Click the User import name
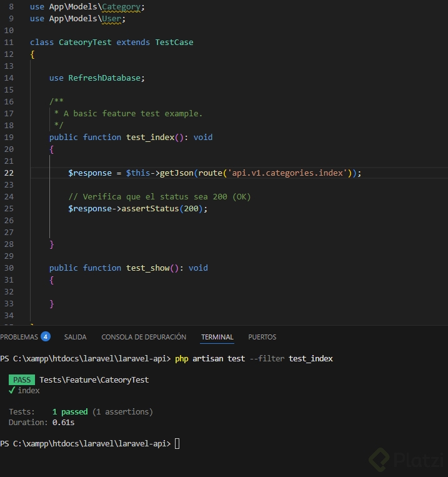The height and width of the screenshot is (477, 448). pyautogui.click(x=111, y=19)
